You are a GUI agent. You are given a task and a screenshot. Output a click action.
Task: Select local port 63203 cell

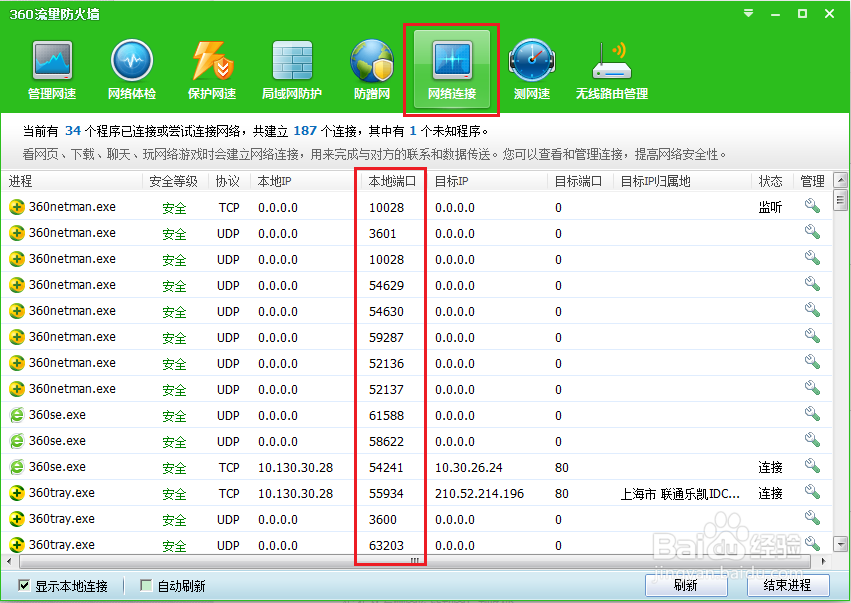point(386,545)
